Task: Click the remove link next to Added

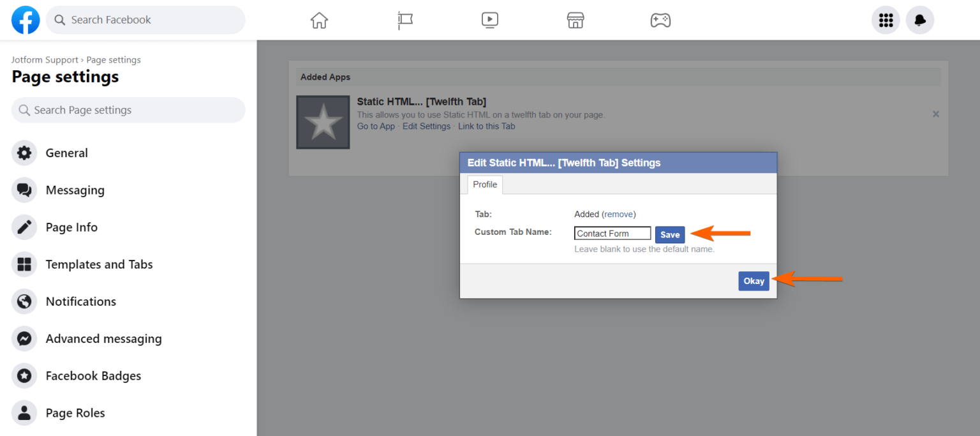Action: click(618, 214)
